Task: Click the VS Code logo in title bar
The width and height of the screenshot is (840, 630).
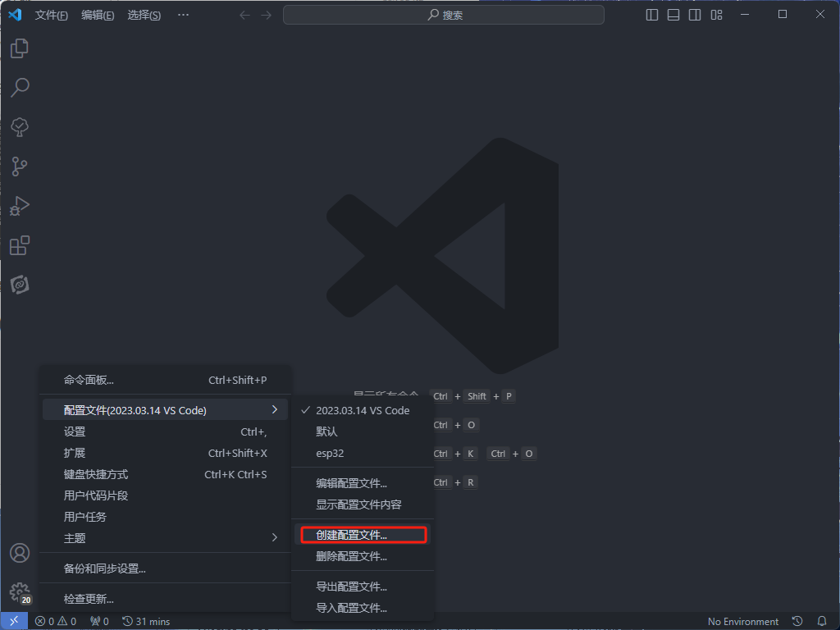Action: tap(15, 15)
